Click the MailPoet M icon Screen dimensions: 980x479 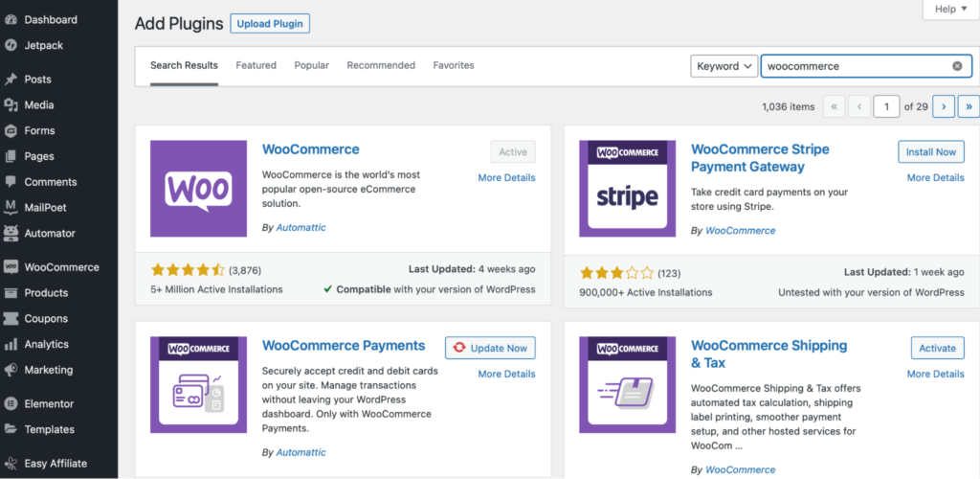point(11,208)
